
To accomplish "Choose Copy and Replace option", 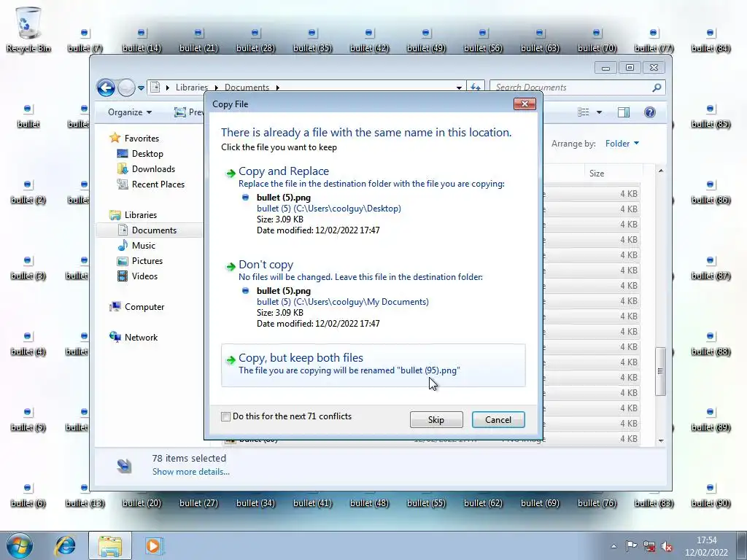I will tap(373, 201).
